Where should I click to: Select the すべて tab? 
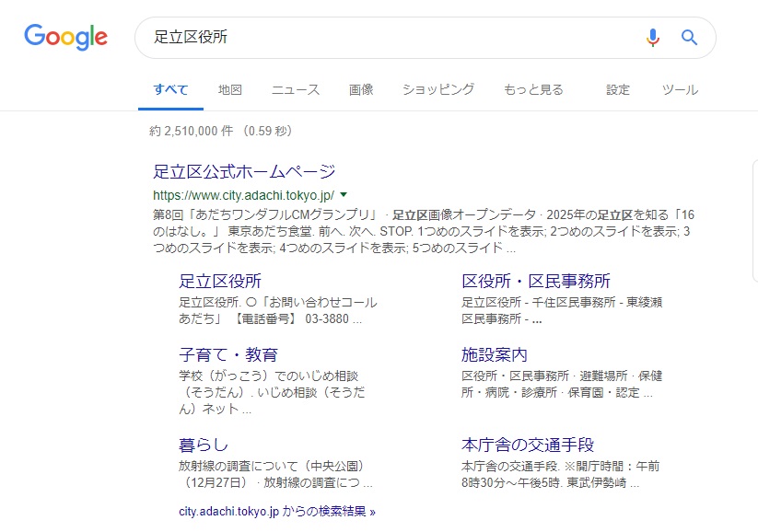[170, 89]
